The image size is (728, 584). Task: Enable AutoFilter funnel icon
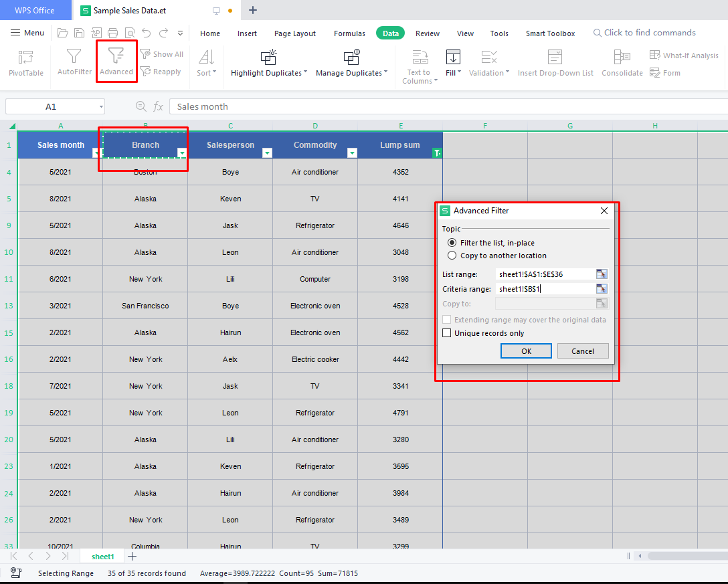pos(74,56)
